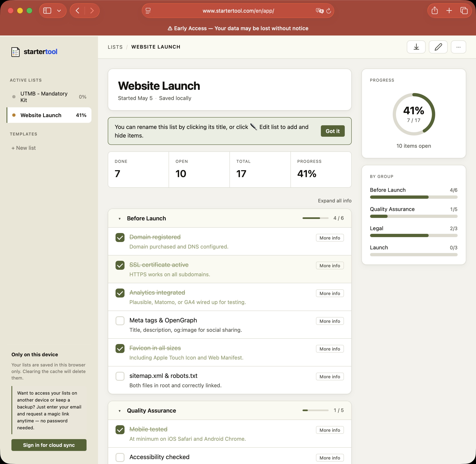The height and width of the screenshot is (464, 476).
Task: Create a list with + New list
Action: (x=24, y=148)
